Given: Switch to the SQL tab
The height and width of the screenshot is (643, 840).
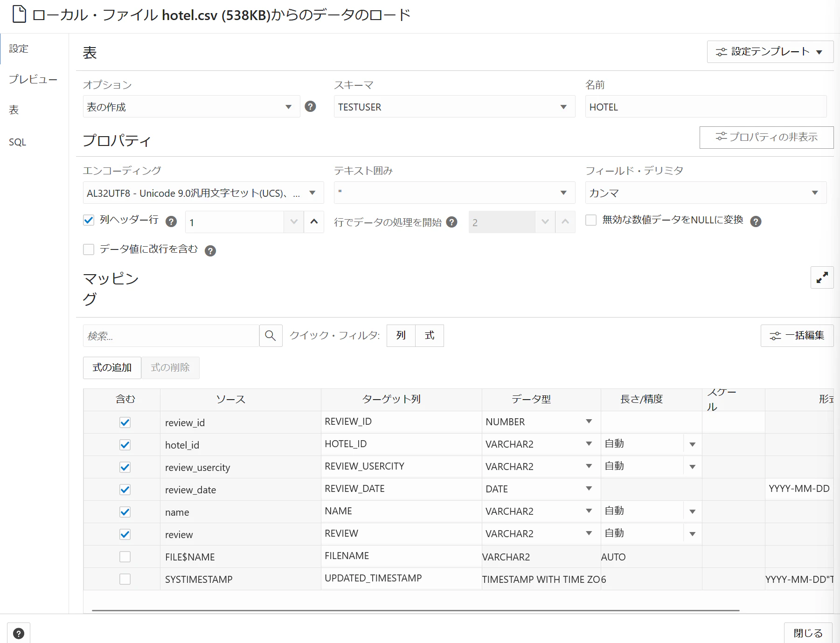Looking at the screenshot, I should click(18, 142).
